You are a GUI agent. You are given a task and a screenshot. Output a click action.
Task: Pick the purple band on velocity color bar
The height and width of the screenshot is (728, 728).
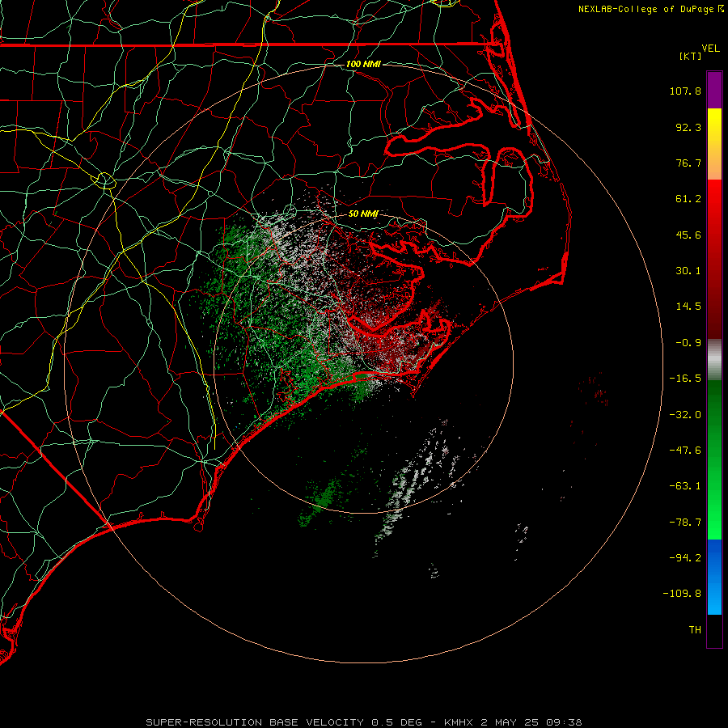(x=714, y=90)
